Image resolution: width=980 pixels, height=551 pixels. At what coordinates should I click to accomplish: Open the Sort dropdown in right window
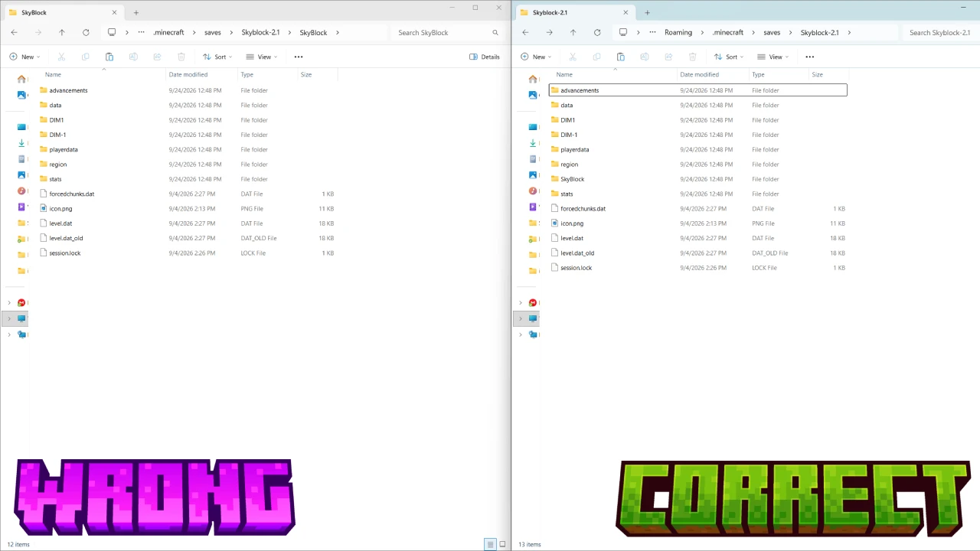[x=729, y=57]
